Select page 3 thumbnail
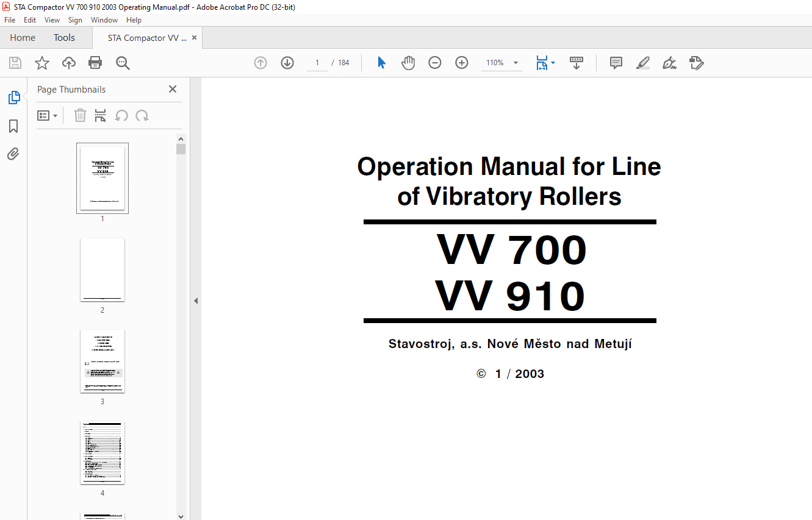The width and height of the screenshot is (812, 520). pos(102,361)
